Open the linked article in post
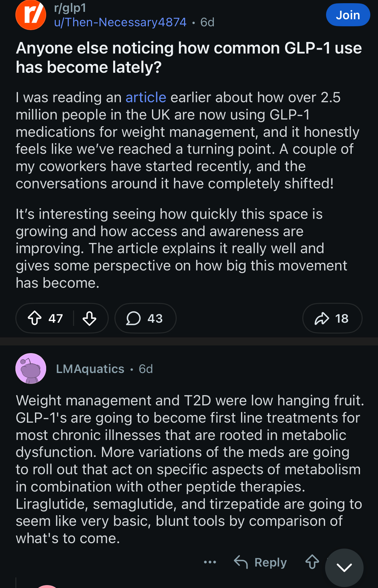This screenshot has width=378, height=588. [x=146, y=97]
